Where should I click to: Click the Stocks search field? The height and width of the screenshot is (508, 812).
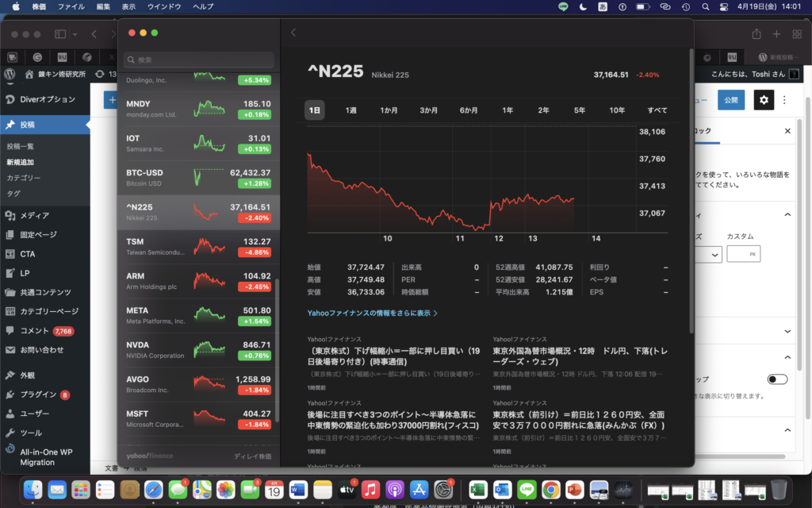pos(199,60)
